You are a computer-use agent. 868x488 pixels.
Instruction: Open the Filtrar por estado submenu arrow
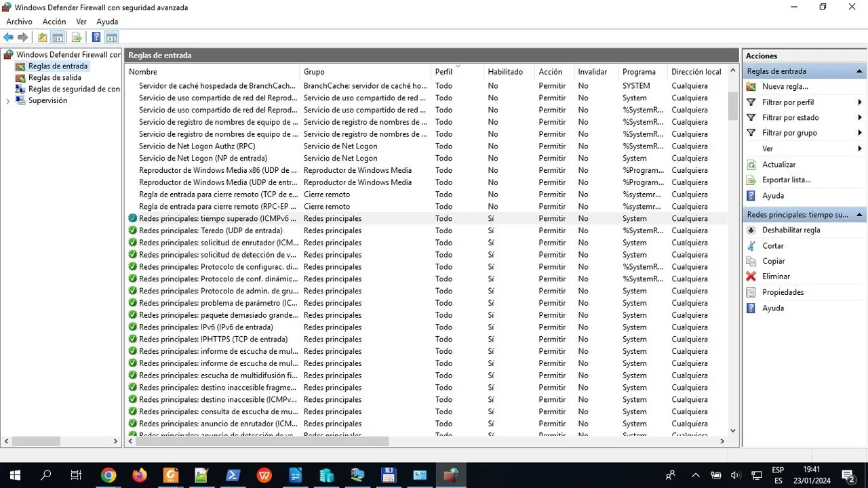coord(860,118)
